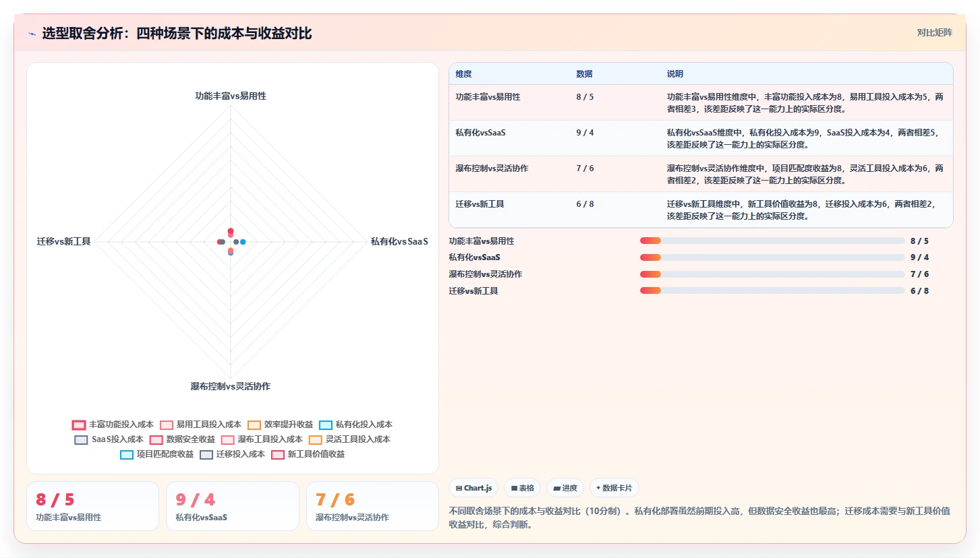Click the blue data point on radar chart
980x558 pixels.
click(243, 241)
